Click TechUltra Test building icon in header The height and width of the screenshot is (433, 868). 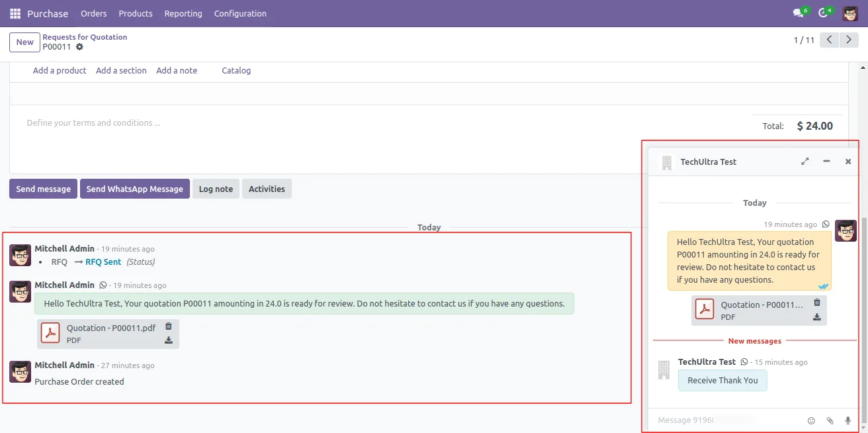(667, 162)
